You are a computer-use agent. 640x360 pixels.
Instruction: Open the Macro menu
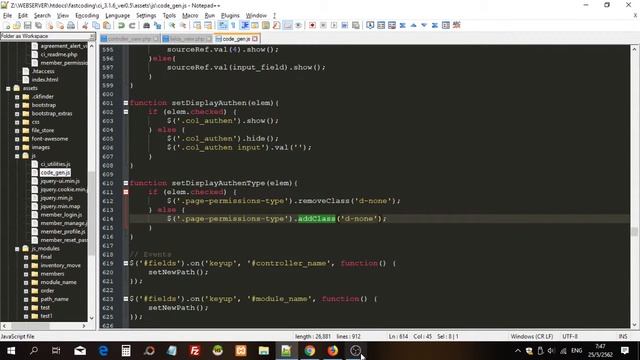point(190,16)
